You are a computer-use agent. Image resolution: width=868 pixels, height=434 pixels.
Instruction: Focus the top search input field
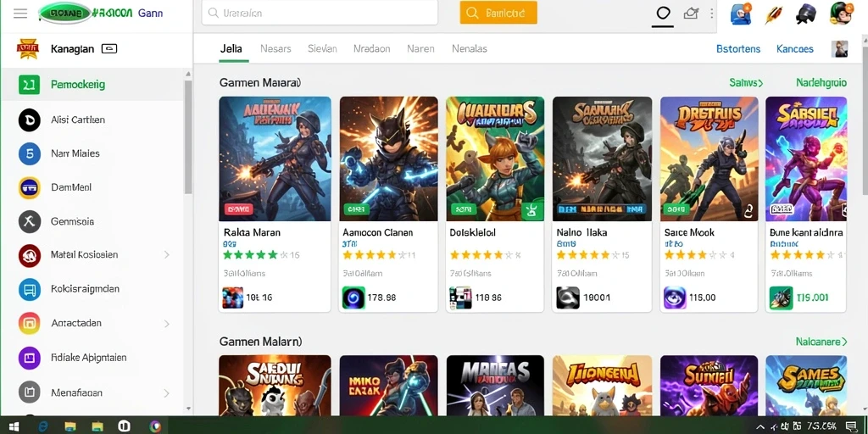[x=320, y=13]
